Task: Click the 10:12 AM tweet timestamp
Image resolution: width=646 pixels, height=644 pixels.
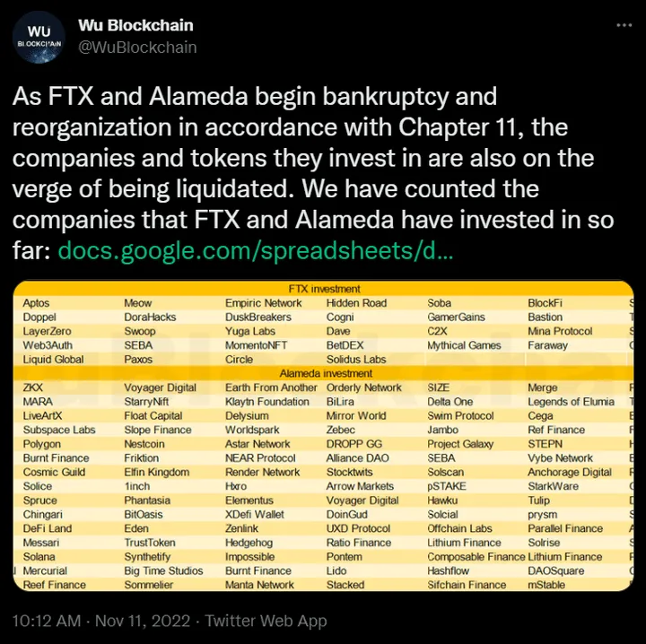Action: click(x=46, y=621)
